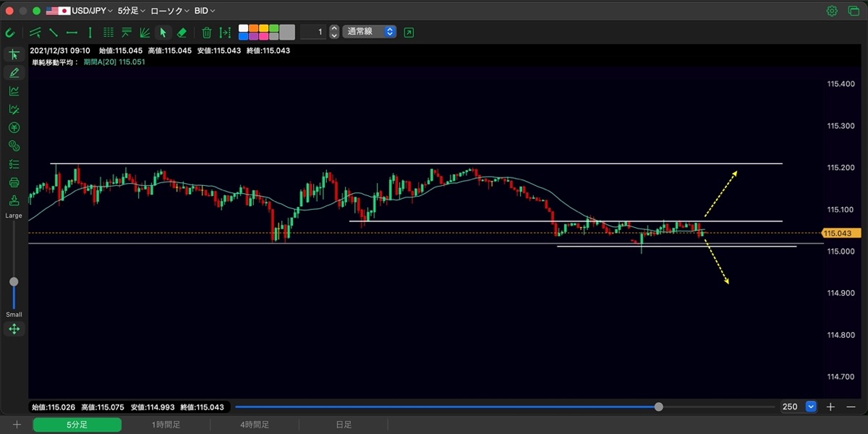Viewport: 868px width, 434px height.
Task: Click the crosshair cursor tool in sidebar
Action: [x=14, y=55]
